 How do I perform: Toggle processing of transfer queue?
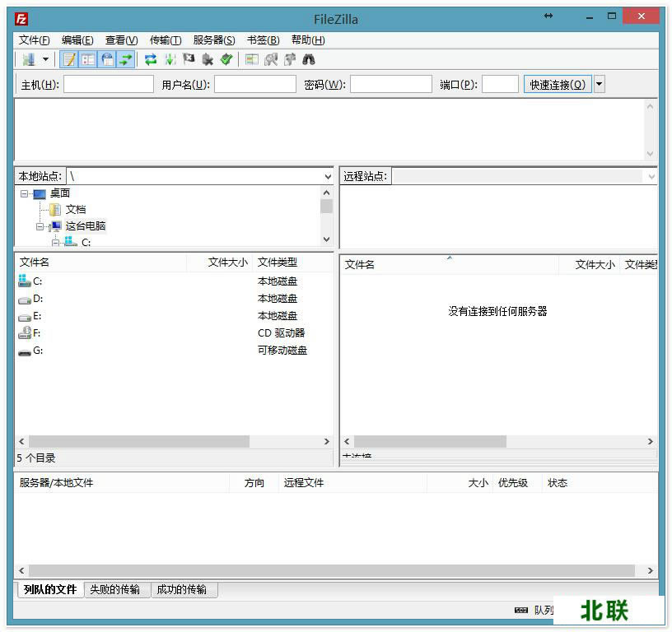point(170,59)
